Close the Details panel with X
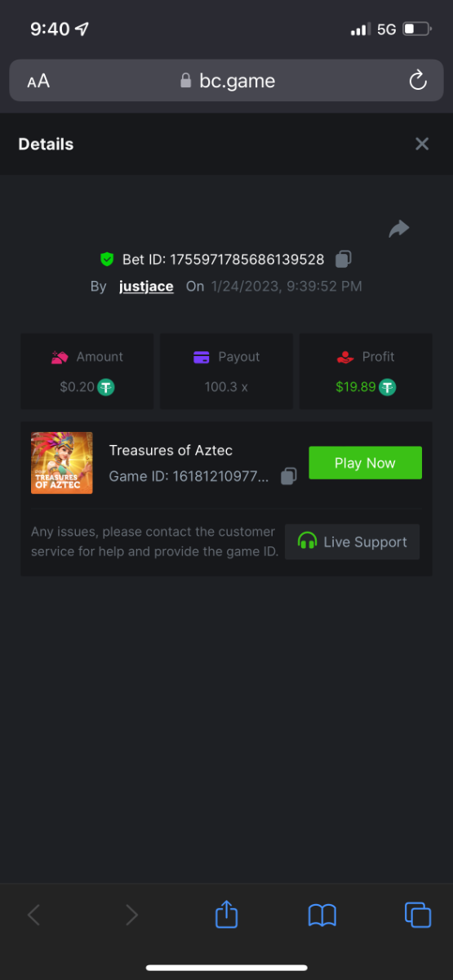The width and height of the screenshot is (453, 980). click(422, 144)
